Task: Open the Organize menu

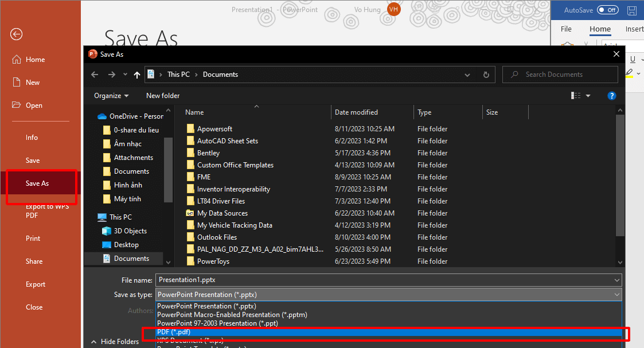Action: point(111,96)
